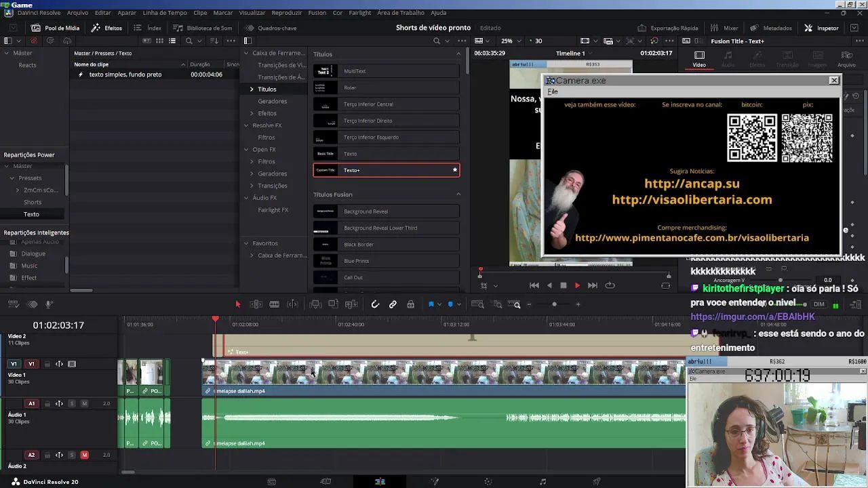Collapse the Títulos section

(x=458, y=54)
